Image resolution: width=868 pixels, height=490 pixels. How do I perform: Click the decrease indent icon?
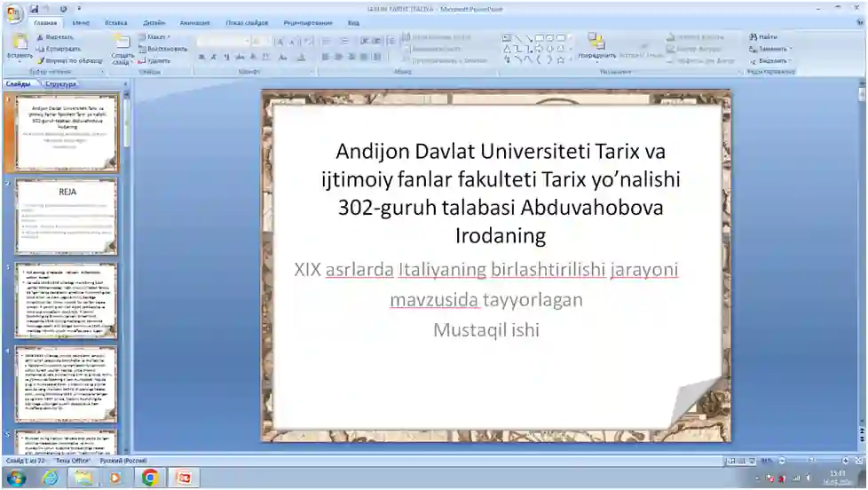(365, 42)
